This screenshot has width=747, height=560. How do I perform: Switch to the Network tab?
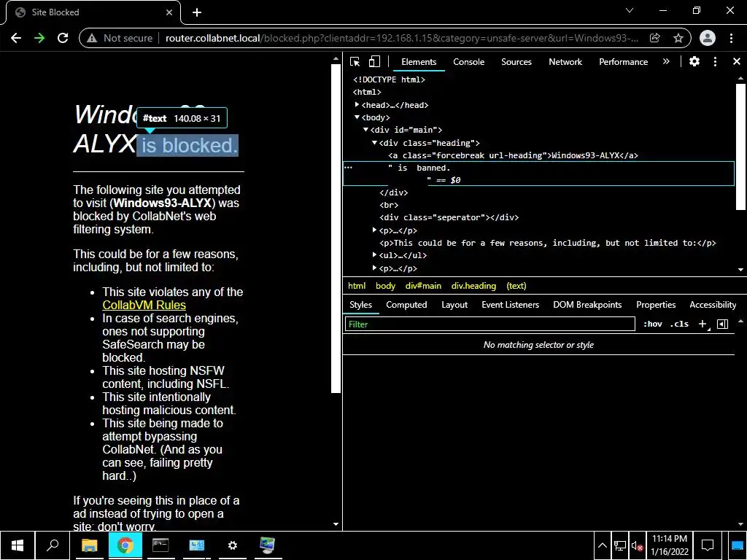coord(565,62)
